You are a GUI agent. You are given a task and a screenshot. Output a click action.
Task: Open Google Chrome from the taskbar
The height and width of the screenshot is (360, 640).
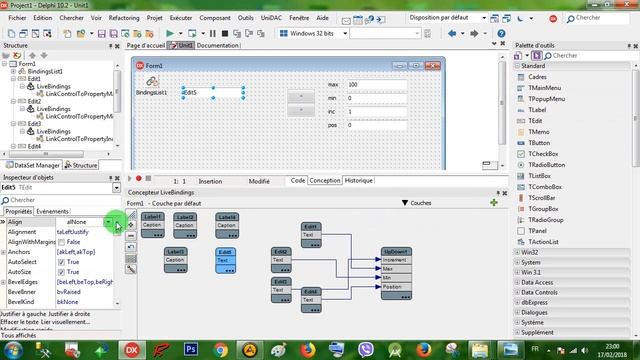[x=221, y=350]
